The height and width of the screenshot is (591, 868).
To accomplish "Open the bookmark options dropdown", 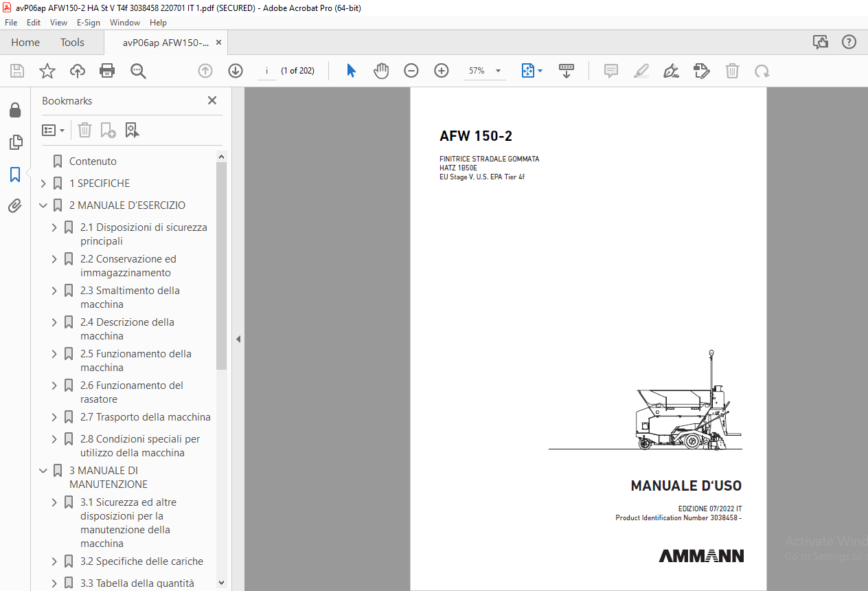I will tap(54, 130).
